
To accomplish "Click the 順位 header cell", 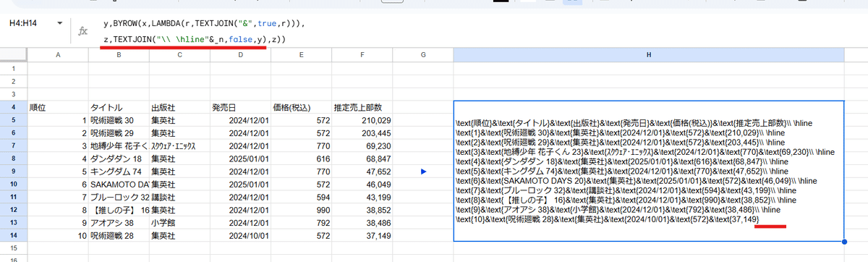I will coord(58,107).
